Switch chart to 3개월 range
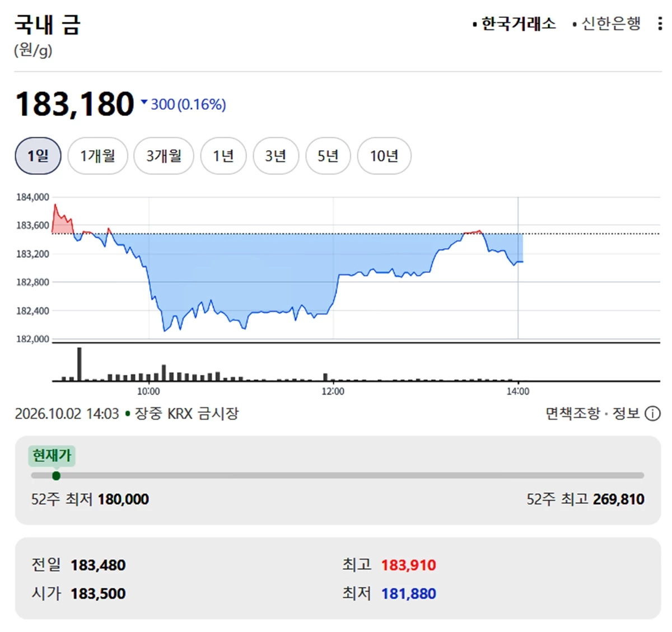672x632 pixels. coord(164,156)
